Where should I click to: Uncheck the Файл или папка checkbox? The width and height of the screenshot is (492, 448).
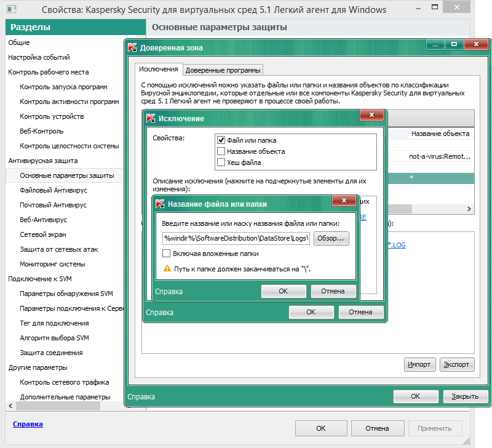(221, 140)
